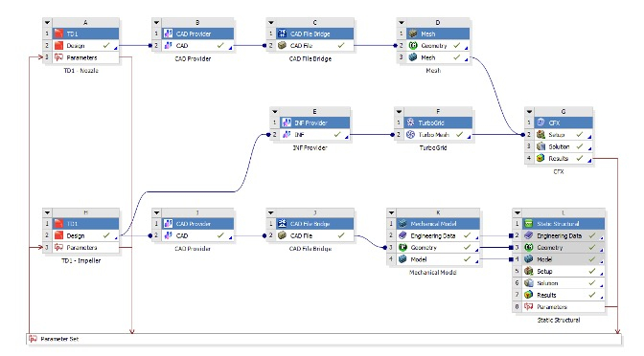Image resolution: width=644 pixels, height=356 pixels.
Task: Open the dropdown arrow of system A
Action: [x=47, y=23]
